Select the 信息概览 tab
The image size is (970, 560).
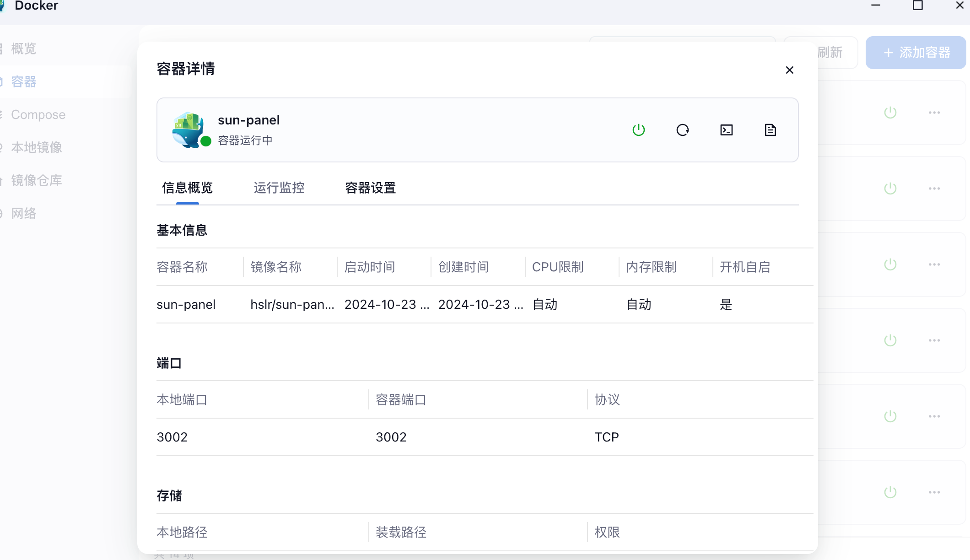187,188
